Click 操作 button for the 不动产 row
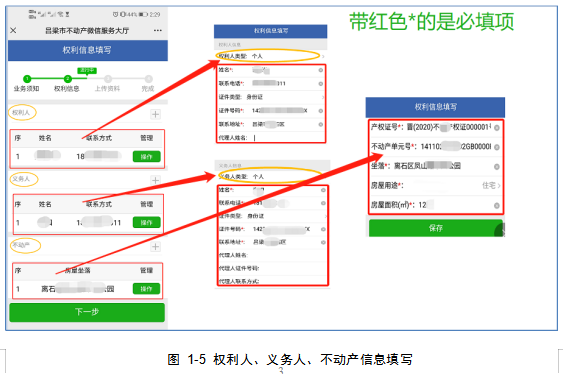The image size is (563, 374). [x=146, y=289]
